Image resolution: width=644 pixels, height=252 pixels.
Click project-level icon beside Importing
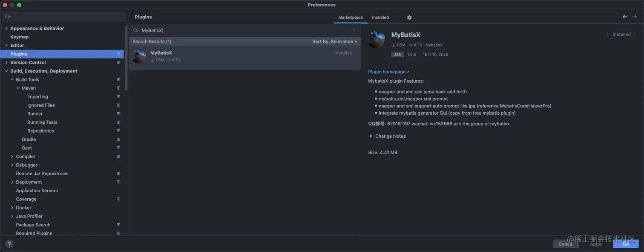point(118,96)
